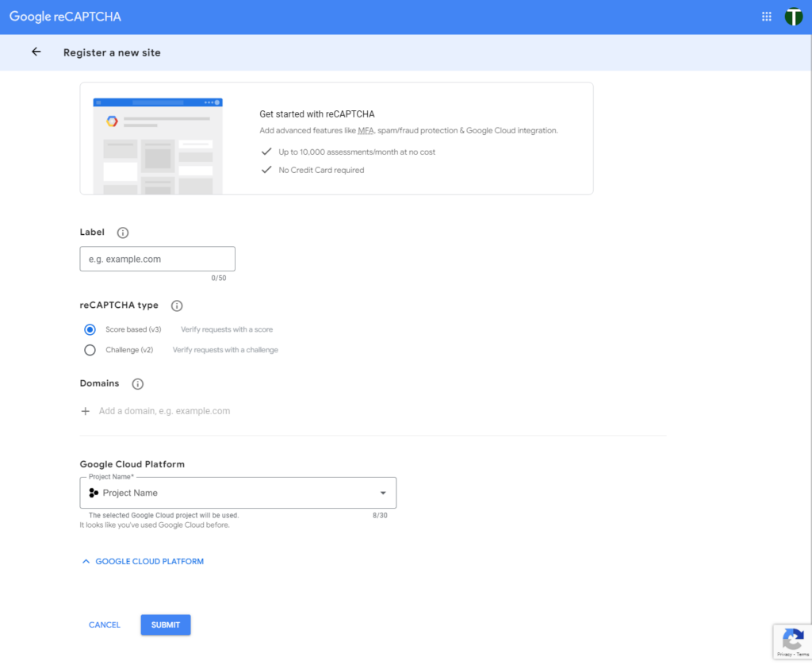Click the plus icon to add a domain
Viewport: 812px width, 665px height.
tap(86, 411)
